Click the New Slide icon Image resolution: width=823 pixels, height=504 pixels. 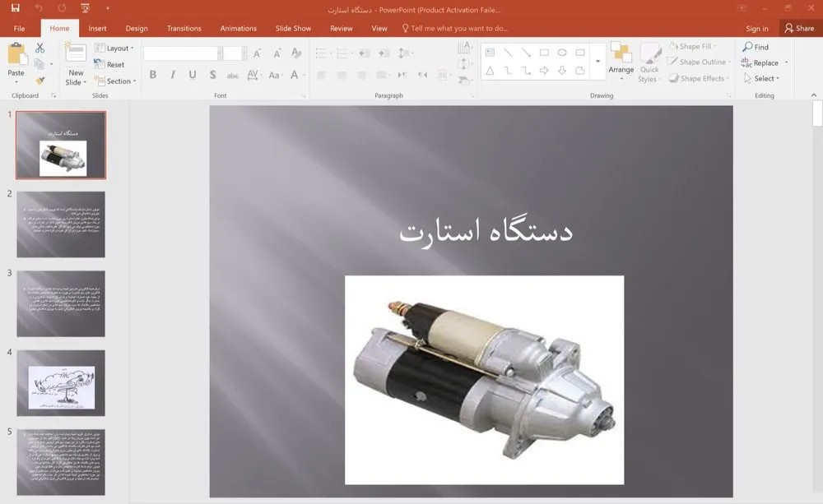tap(76, 53)
